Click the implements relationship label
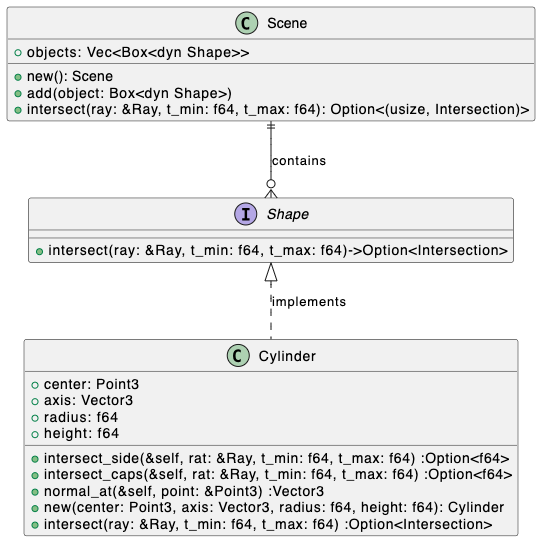The image size is (542, 542). click(309, 302)
